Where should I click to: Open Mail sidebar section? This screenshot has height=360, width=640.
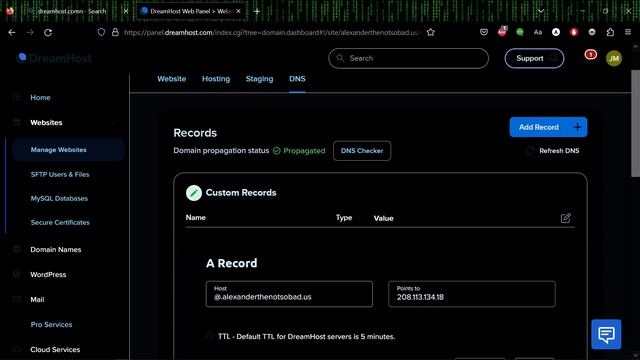(x=37, y=300)
